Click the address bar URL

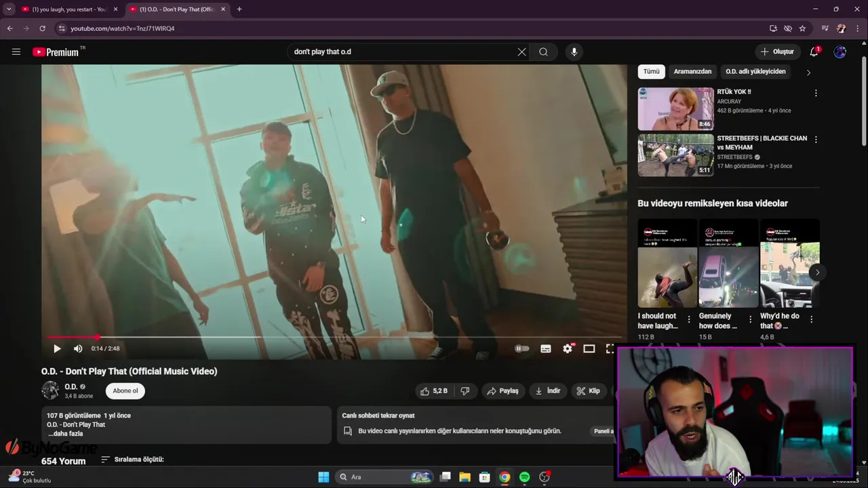[123, 28]
